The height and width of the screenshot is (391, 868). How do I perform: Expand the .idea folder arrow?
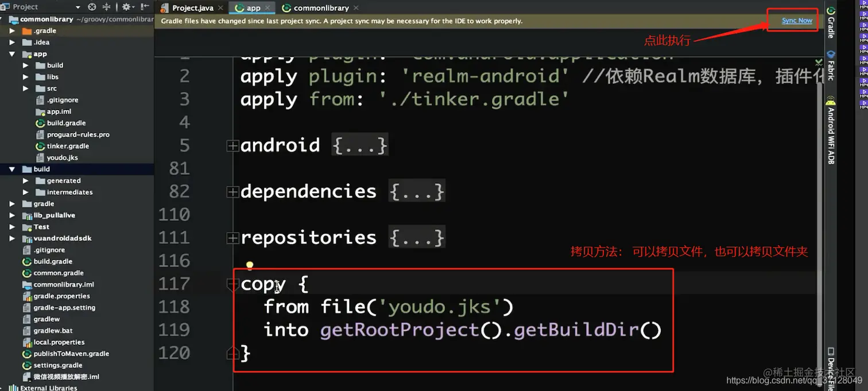coord(12,42)
